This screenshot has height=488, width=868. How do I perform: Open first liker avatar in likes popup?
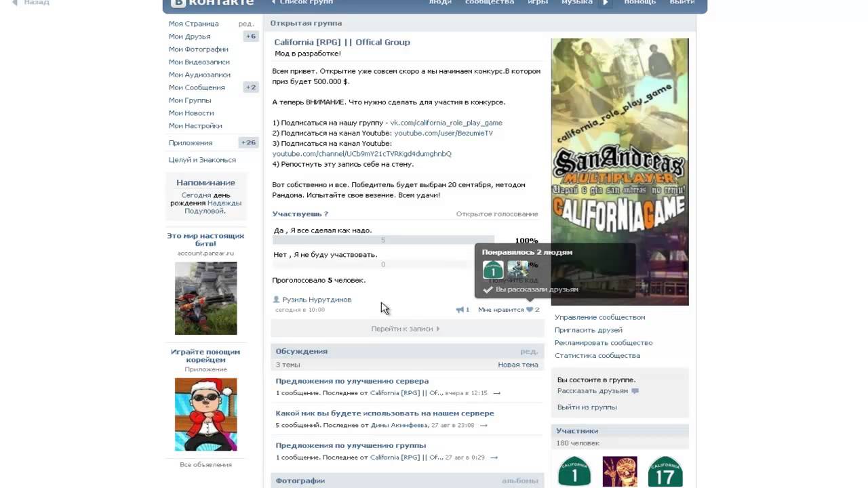pyautogui.click(x=493, y=270)
